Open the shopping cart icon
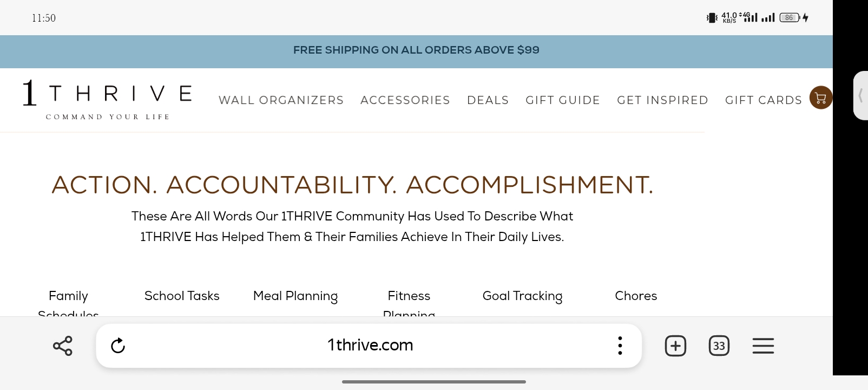This screenshot has width=868, height=390. click(x=820, y=97)
